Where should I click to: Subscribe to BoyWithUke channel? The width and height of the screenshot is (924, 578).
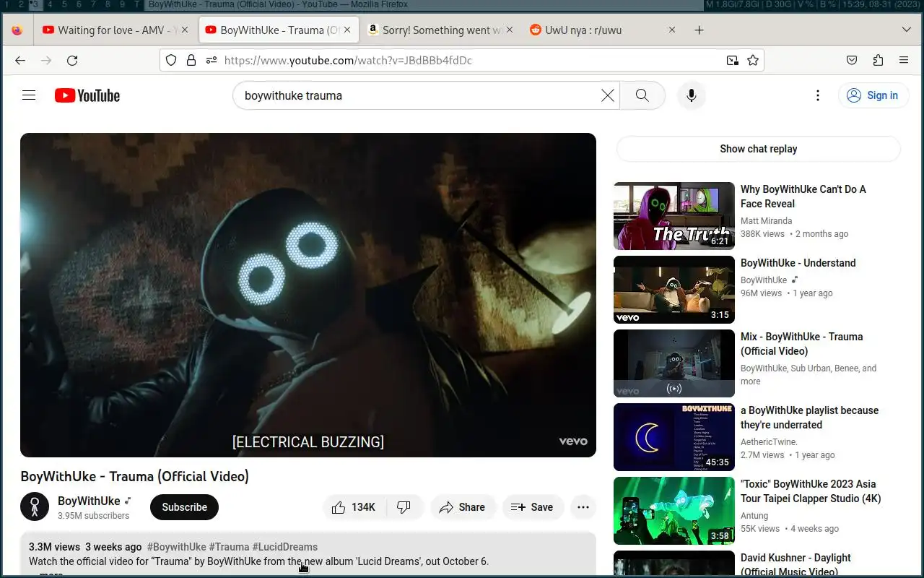(x=184, y=507)
